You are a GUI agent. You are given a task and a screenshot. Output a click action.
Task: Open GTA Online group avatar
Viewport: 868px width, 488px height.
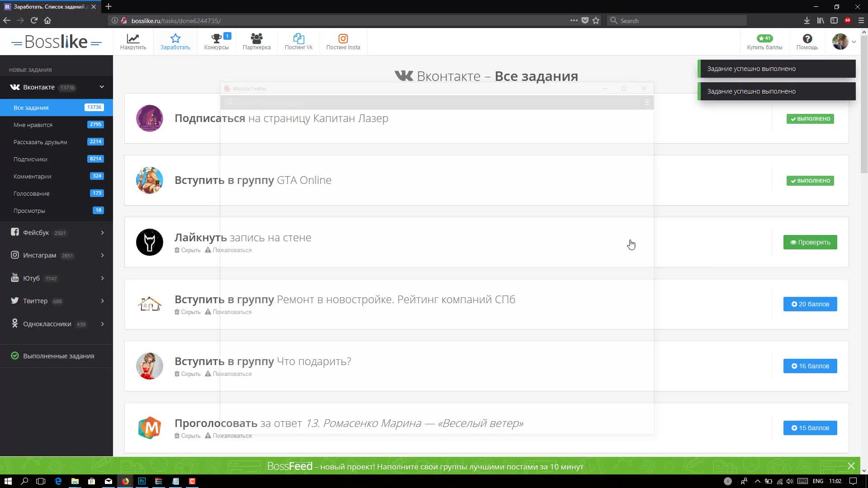[x=150, y=180]
